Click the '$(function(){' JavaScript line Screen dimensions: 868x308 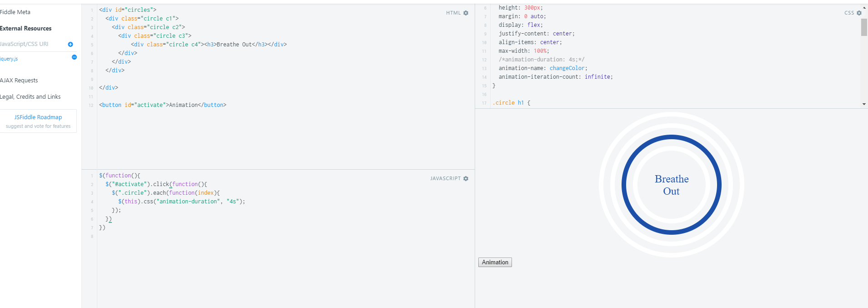pyautogui.click(x=120, y=176)
